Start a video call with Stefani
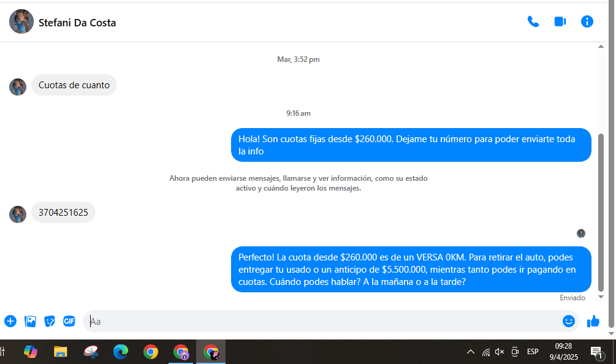The width and height of the screenshot is (616, 364). [x=560, y=22]
